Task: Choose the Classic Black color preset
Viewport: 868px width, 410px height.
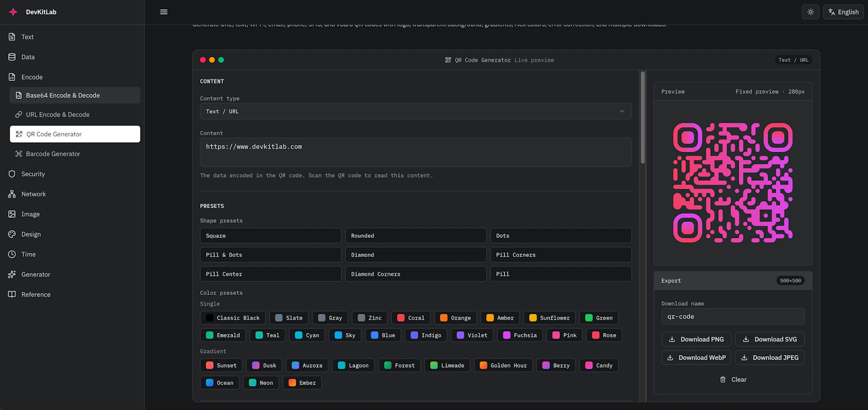Action: [x=233, y=318]
